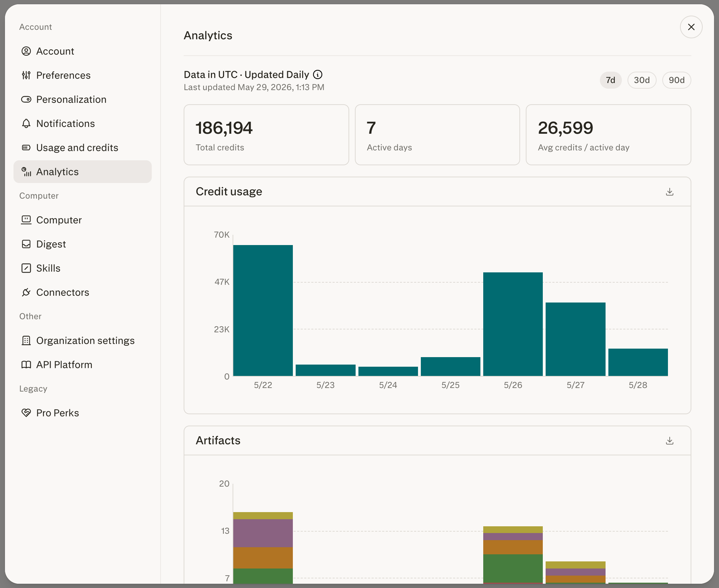Screen dimensions: 719x588
Task: Click the green segment of 5/26 Artifacts bar
Action: [x=513, y=568]
